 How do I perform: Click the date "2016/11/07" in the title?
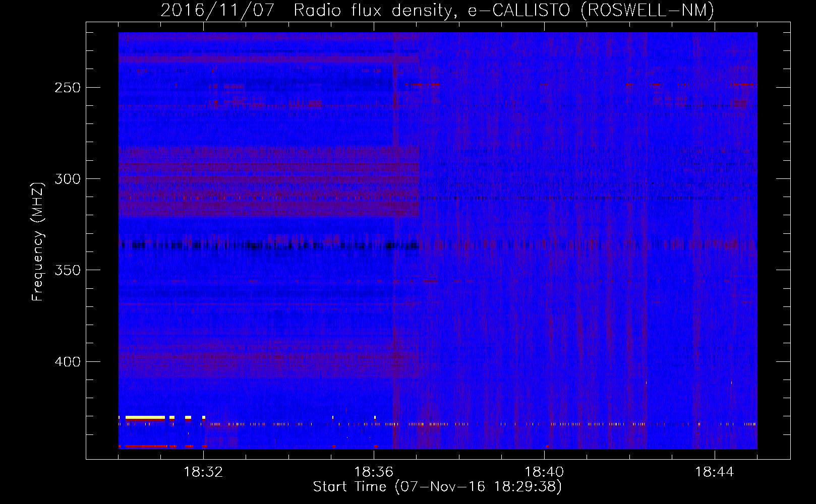tap(217, 10)
